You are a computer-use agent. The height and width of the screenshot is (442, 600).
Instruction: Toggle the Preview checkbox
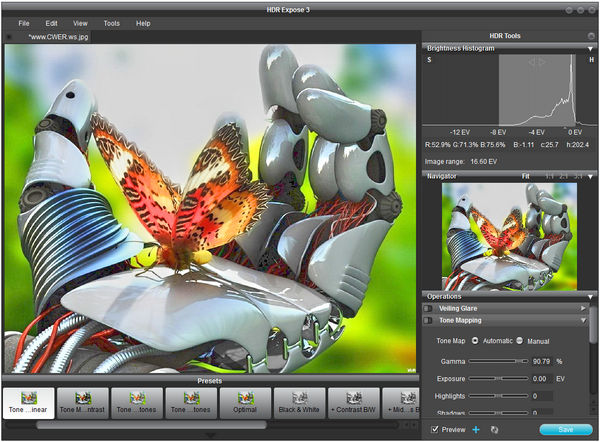433,429
